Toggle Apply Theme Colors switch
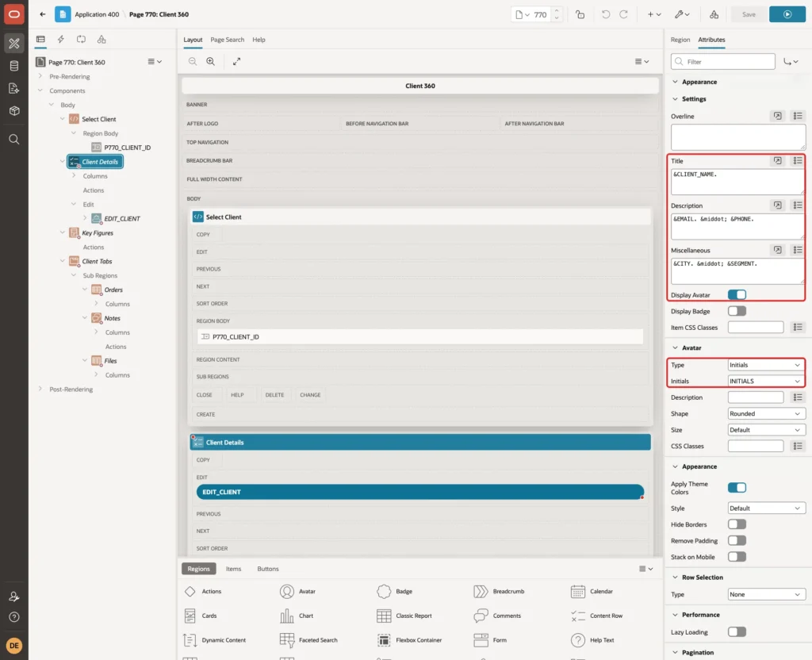 (x=737, y=488)
